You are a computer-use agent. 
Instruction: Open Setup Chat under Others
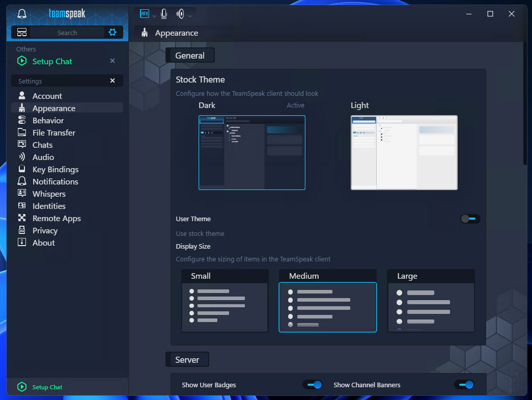(x=52, y=61)
